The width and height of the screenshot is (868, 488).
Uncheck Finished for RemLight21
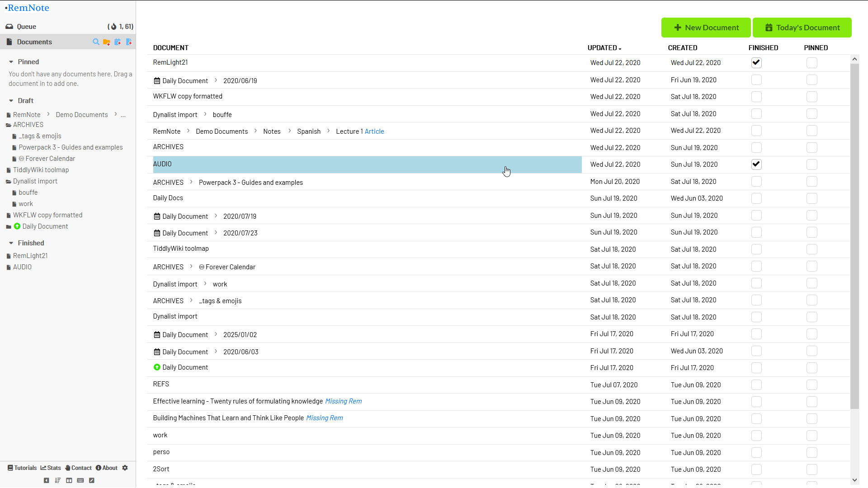tap(756, 63)
